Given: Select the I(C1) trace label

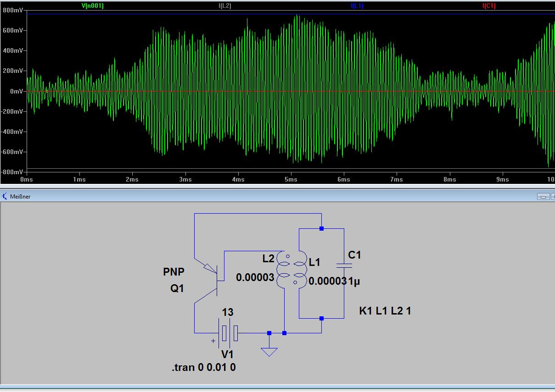Looking at the screenshot, I should pos(489,6).
